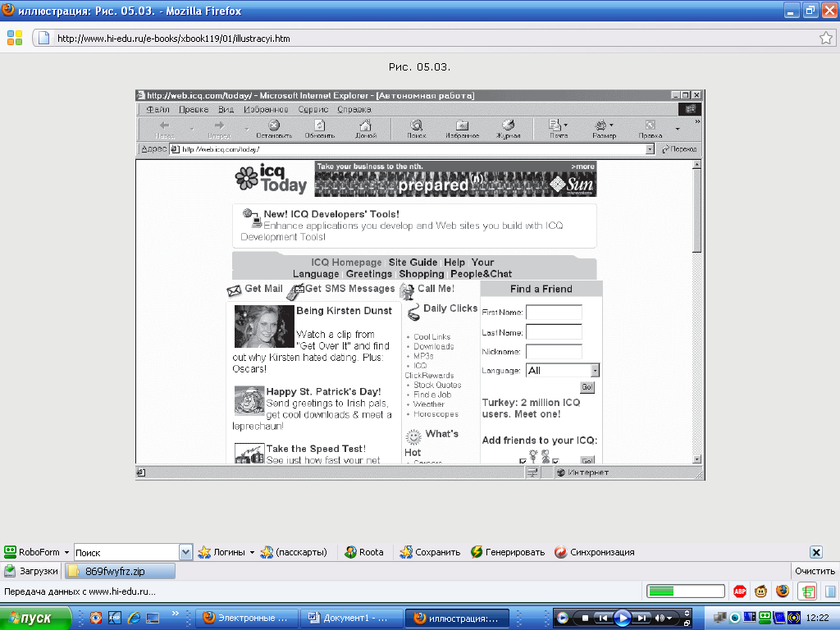This screenshot has width=840, height=630.
Task: Click the Firefox globe status bar icon
Action: point(783,591)
